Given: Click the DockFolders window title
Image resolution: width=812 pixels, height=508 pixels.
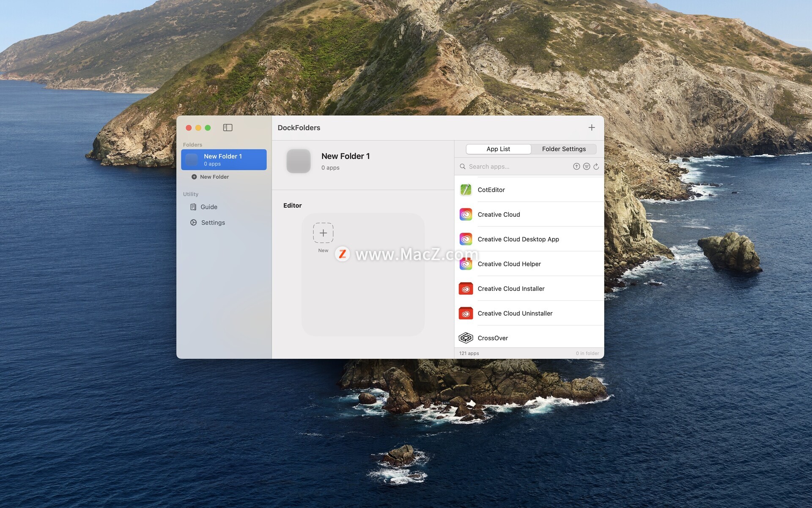Looking at the screenshot, I should click(x=299, y=128).
